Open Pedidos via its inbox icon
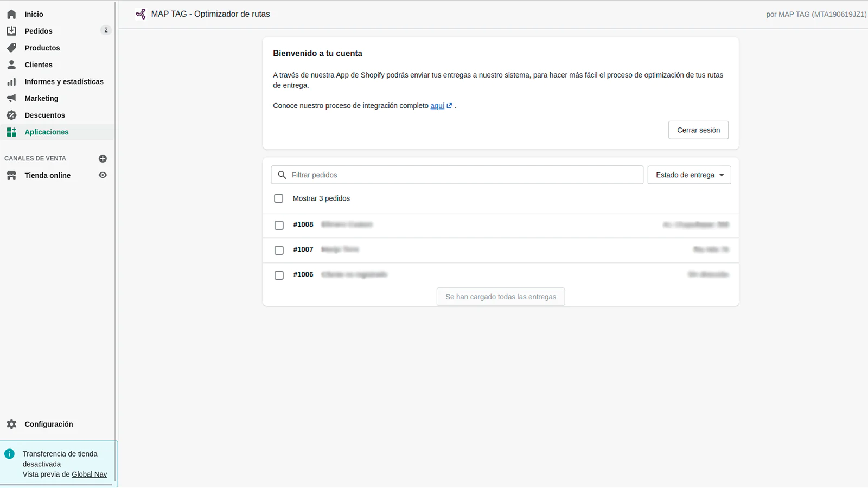Screen dimensions: 868x488 tap(11, 31)
